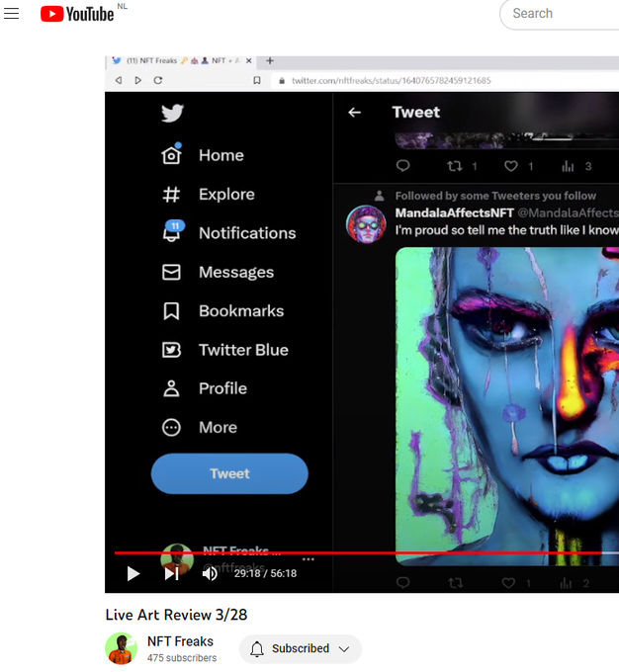
Task: Open Profile label in Twitter sidebar
Action: 223,388
